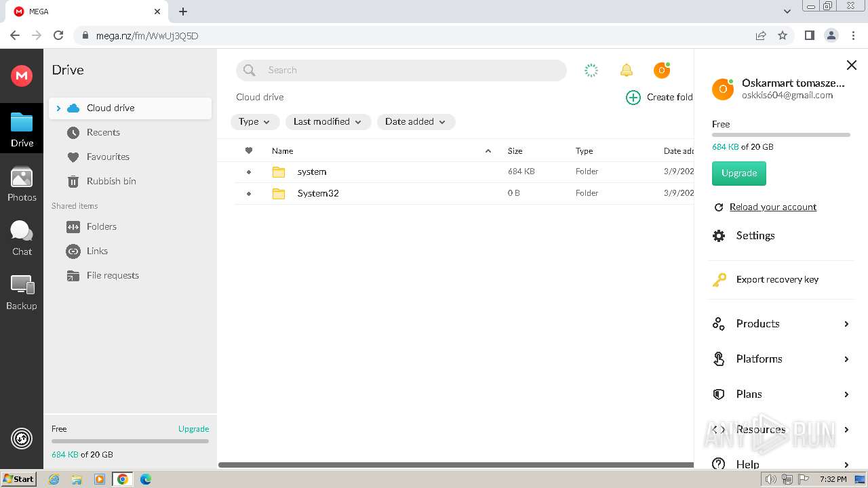Click the volume icon in system tray
Image resolution: width=868 pixels, height=488 pixels.
771,479
